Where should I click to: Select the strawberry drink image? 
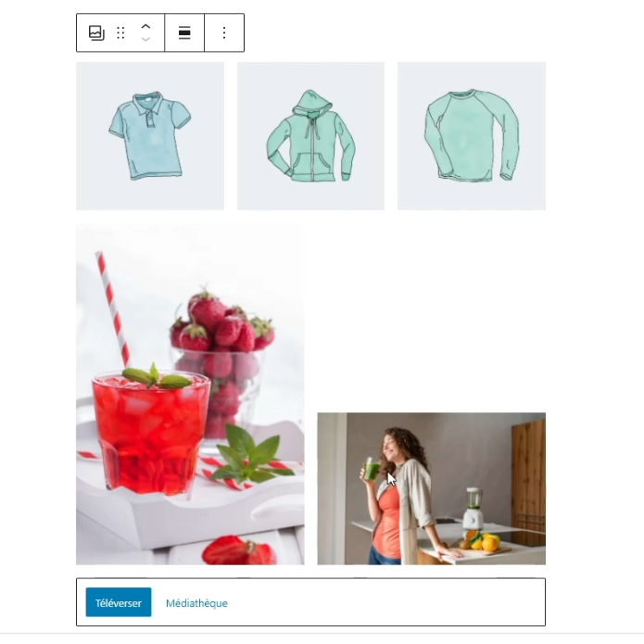[190, 395]
